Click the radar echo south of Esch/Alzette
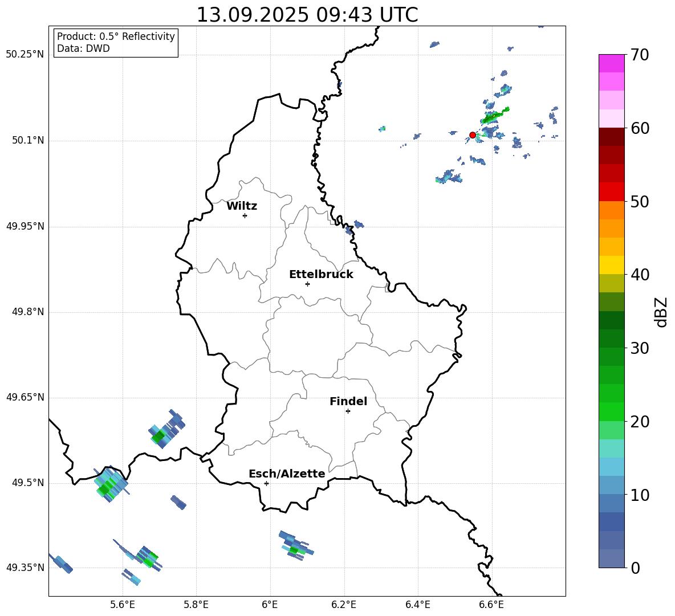This screenshot has height=616, width=675. [295, 546]
